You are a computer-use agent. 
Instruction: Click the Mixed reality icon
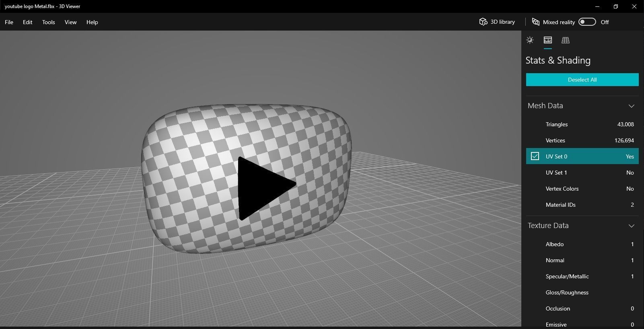click(x=535, y=22)
